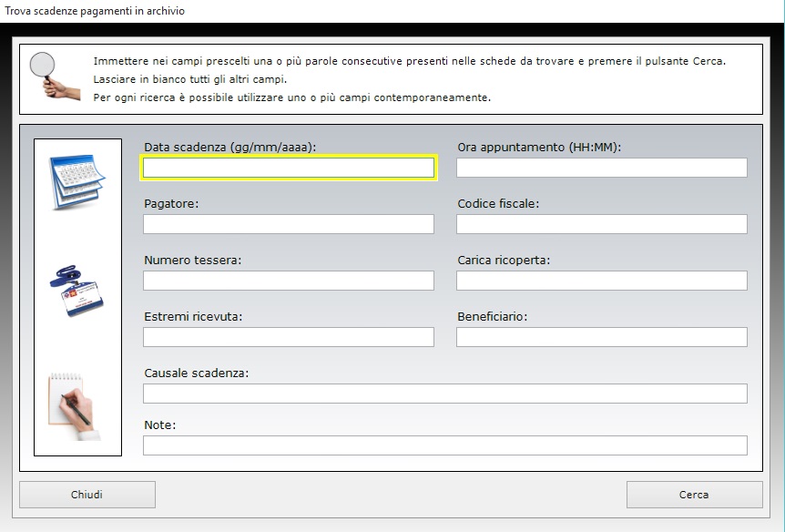The image size is (785, 532).
Task: Close the dialog with Chiudi button
Action: [x=87, y=495]
